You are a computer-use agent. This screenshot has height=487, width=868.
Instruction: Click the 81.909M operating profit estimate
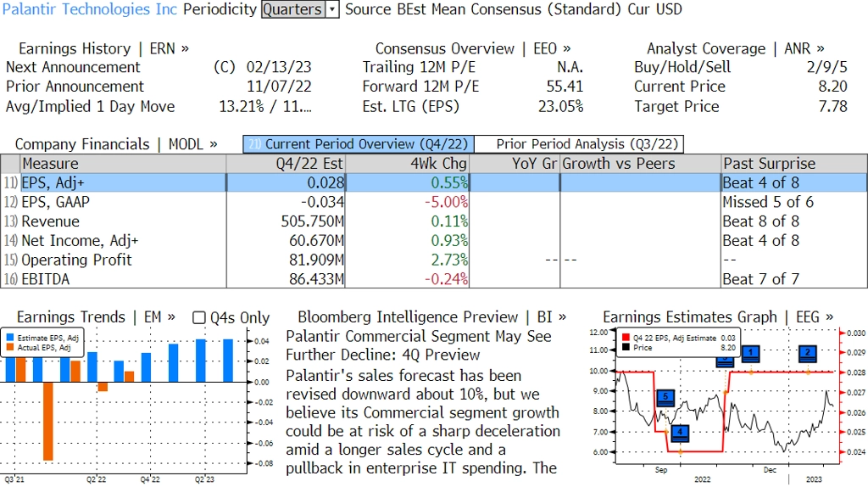(316, 260)
